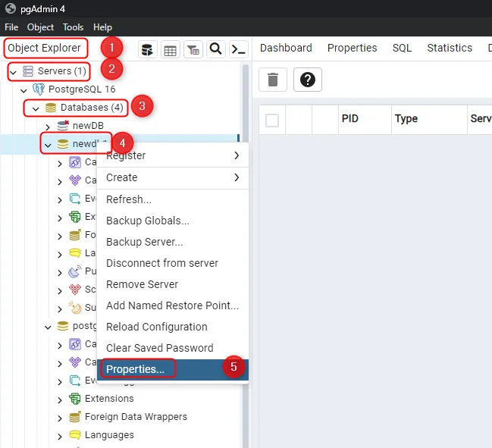Click the Query Tool database icon
492x448 pixels.
coord(148,50)
